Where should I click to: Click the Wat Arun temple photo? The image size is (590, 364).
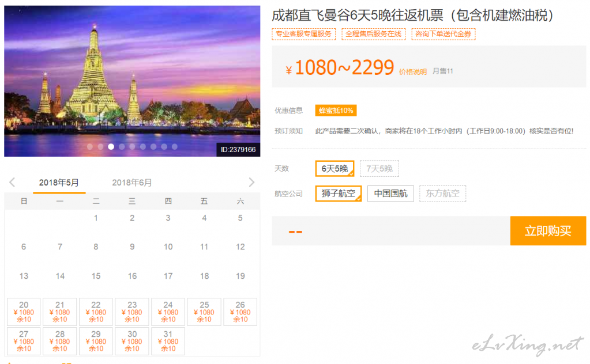coord(132,81)
